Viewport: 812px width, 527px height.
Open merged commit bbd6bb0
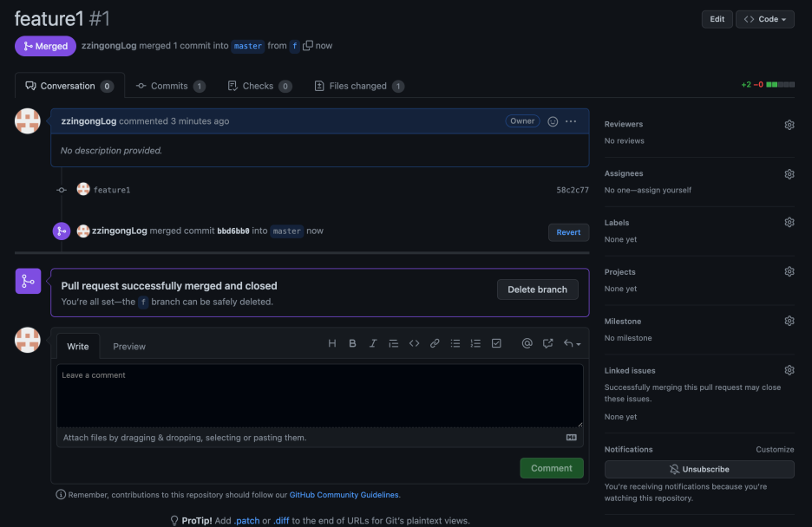[233, 231]
